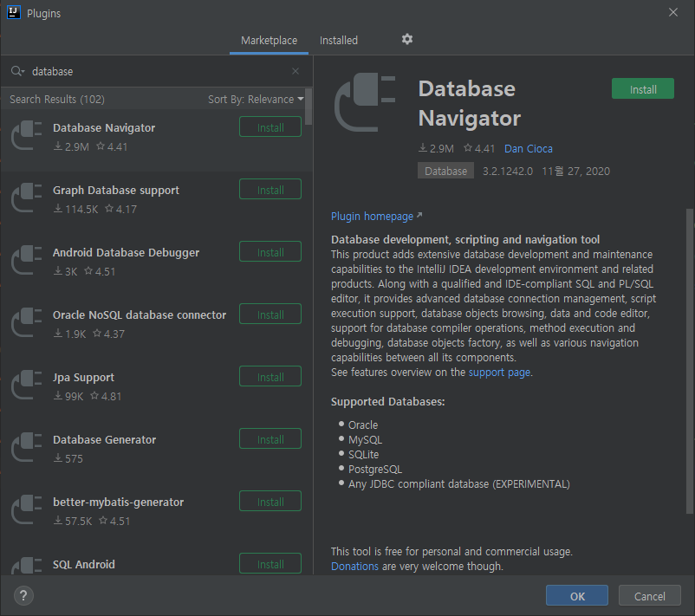This screenshot has height=616, width=695.
Task: Click version number 3.2.1242.0
Action: [508, 171]
